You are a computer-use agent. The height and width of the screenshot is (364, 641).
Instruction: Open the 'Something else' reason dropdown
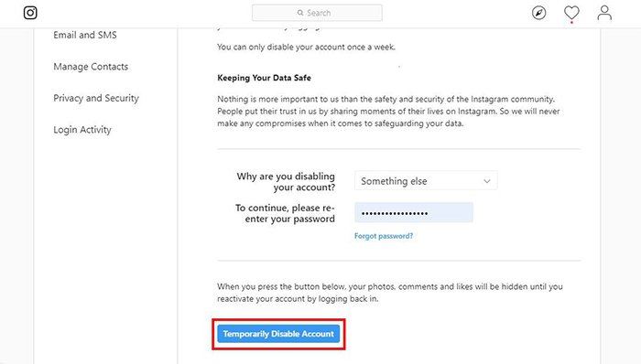pyautogui.click(x=426, y=181)
